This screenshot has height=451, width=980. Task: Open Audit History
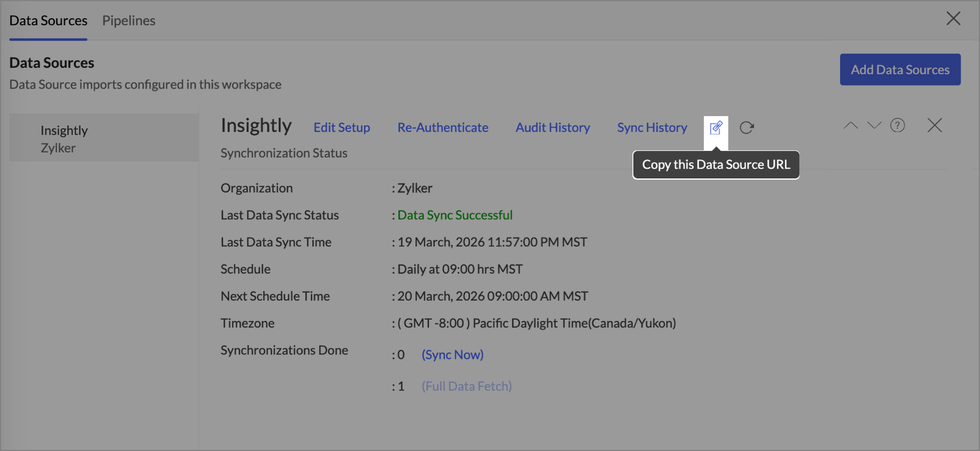coord(552,128)
